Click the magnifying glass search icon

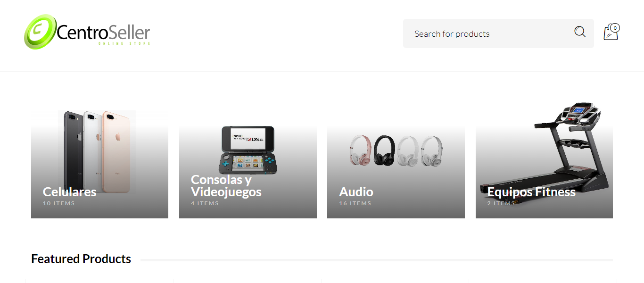pos(580,32)
